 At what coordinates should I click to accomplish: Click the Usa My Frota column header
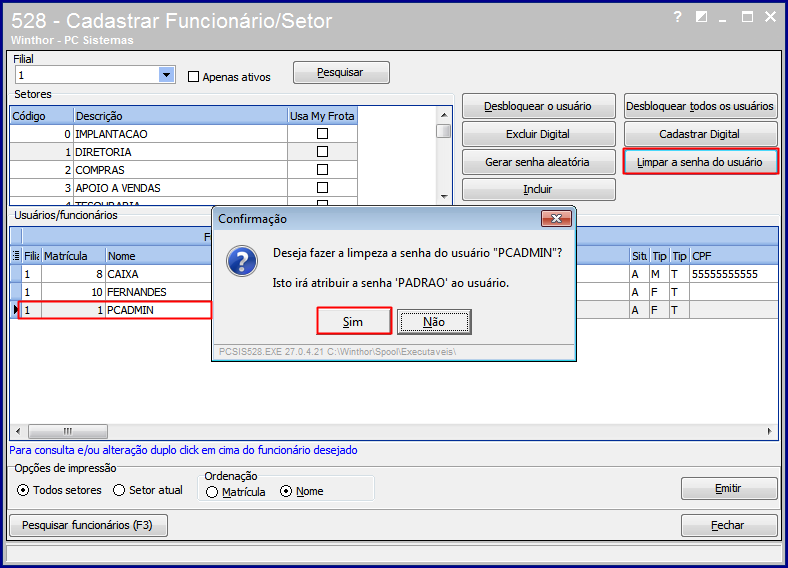tap(323, 116)
